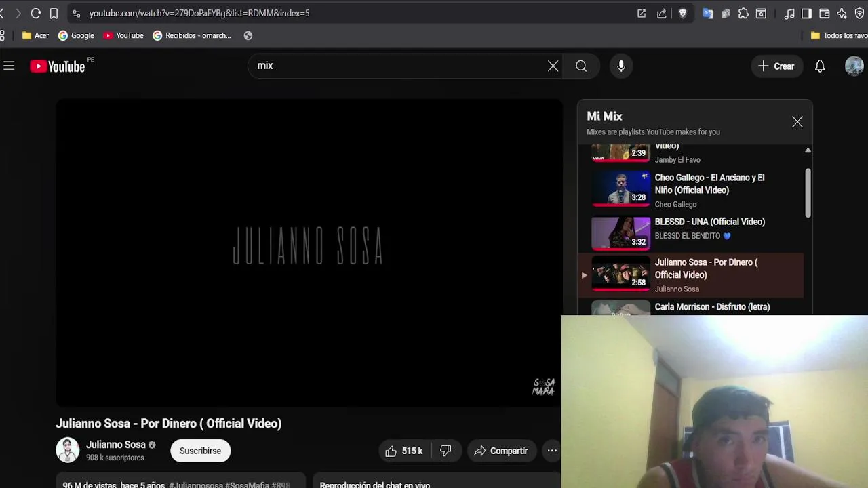Open Google Translate extension
Viewport: 868px width, 488px height.
pos(708,13)
